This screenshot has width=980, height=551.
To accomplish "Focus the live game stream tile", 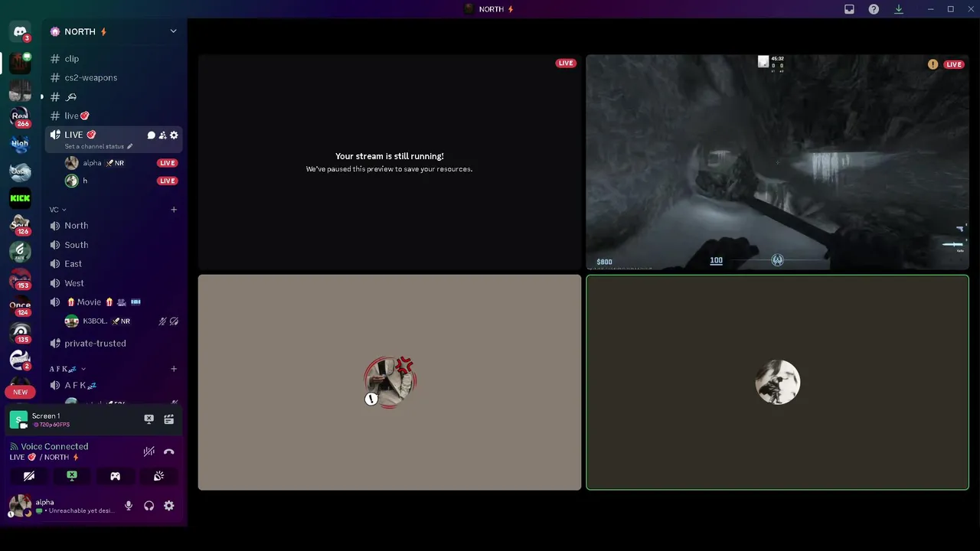I will [x=777, y=162].
